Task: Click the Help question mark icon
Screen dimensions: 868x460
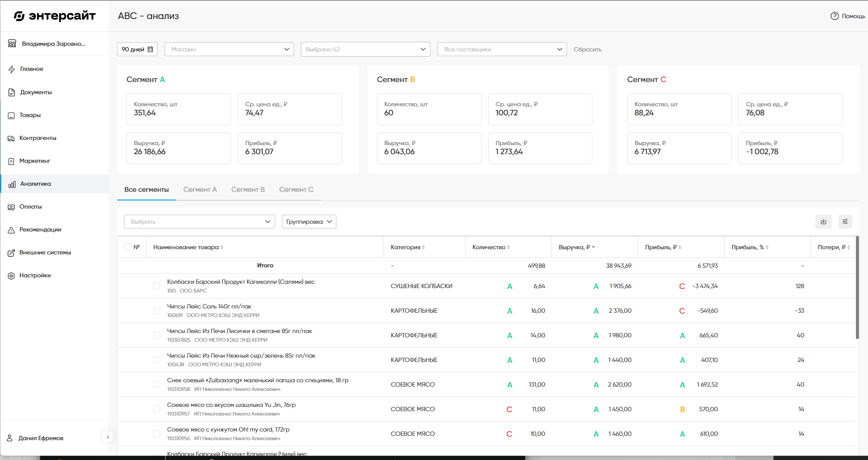Action: point(834,16)
